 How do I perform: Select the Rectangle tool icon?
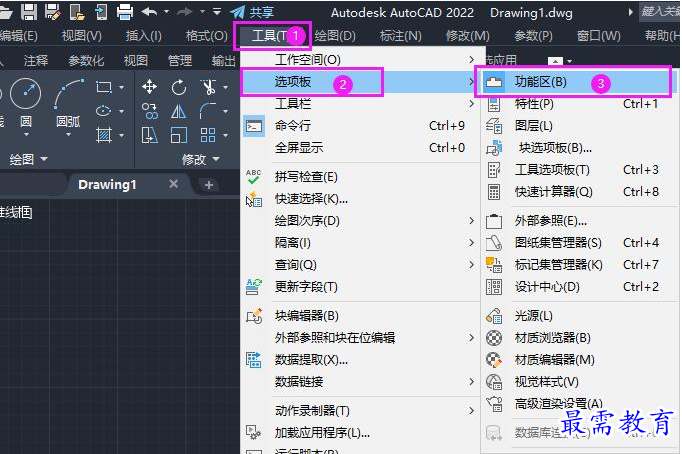tap(104, 87)
